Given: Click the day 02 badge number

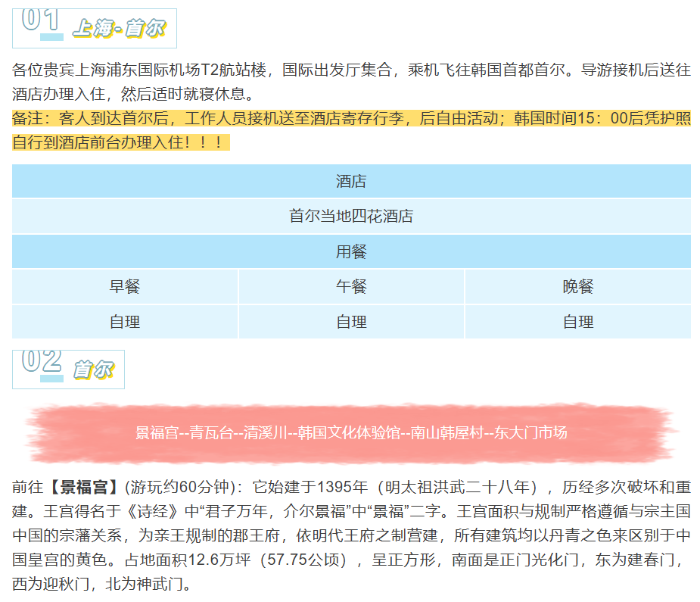Looking at the screenshot, I should point(42,361).
